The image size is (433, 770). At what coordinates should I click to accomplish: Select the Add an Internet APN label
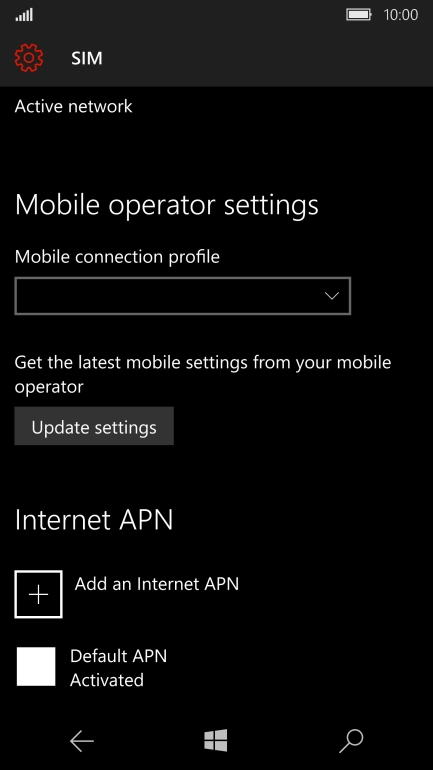coord(157,583)
